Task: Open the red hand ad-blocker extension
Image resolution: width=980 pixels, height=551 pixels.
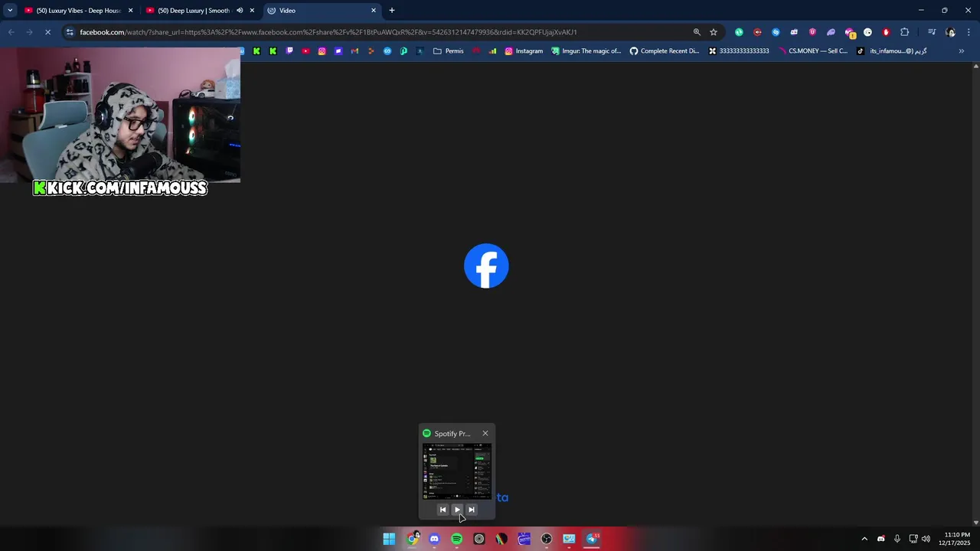Action: [886, 32]
